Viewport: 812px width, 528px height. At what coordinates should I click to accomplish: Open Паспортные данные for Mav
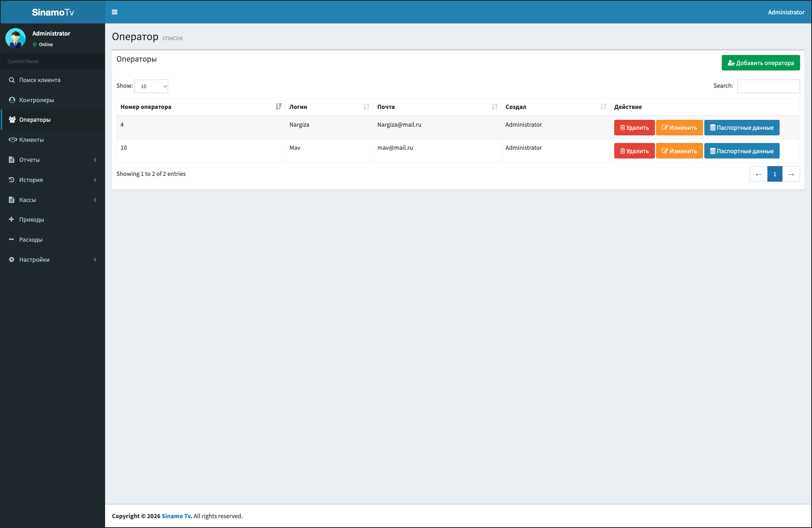point(742,151)
